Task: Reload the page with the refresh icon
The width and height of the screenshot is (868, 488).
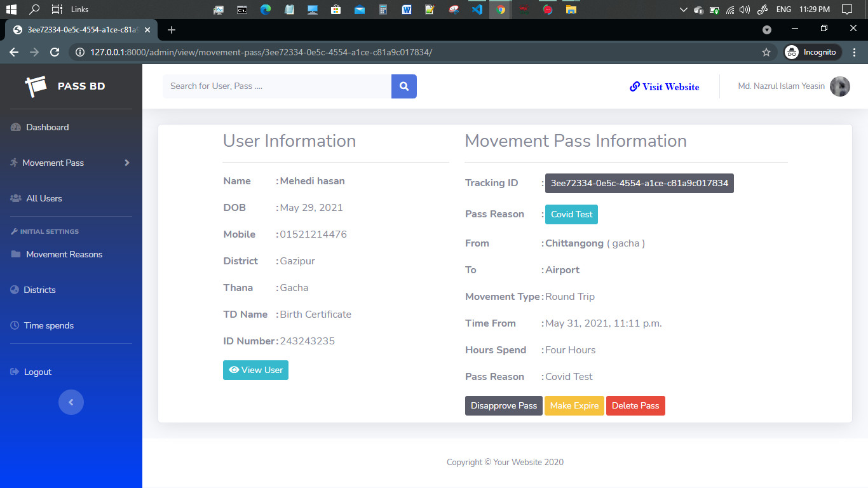Action: coord(55,52)
